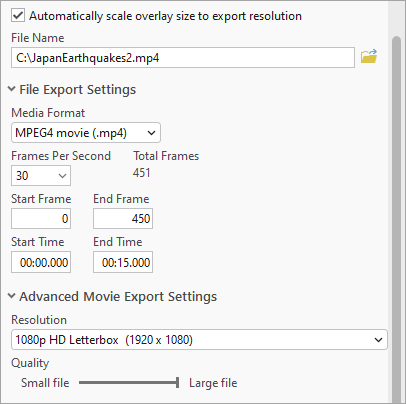Click the End Frame input field

[123, 219]
